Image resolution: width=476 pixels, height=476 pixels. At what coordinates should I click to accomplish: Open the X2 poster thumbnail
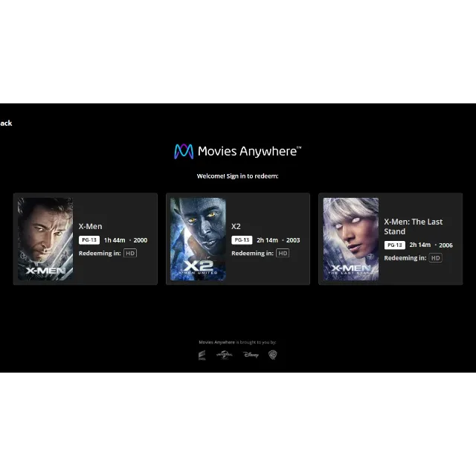198,239
